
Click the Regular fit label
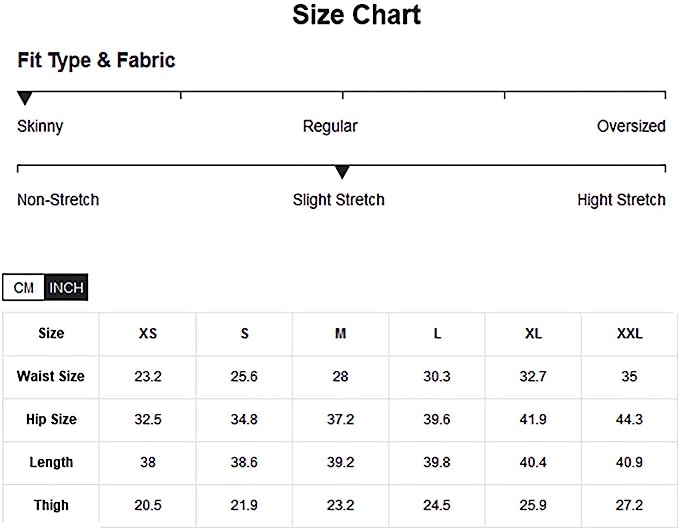point(330,126)
